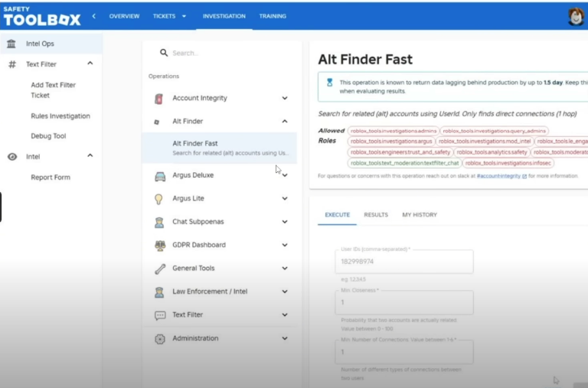
Task: Click the roblox_tools.text_moderation.textfilter_chat role chip
Action: click(x=404, y=163)
